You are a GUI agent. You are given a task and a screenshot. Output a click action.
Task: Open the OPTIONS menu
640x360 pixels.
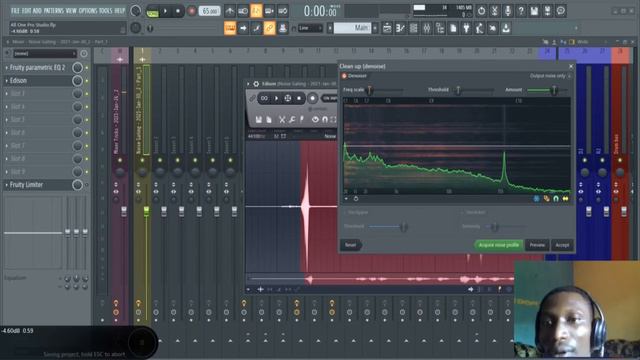click(88, 11)
